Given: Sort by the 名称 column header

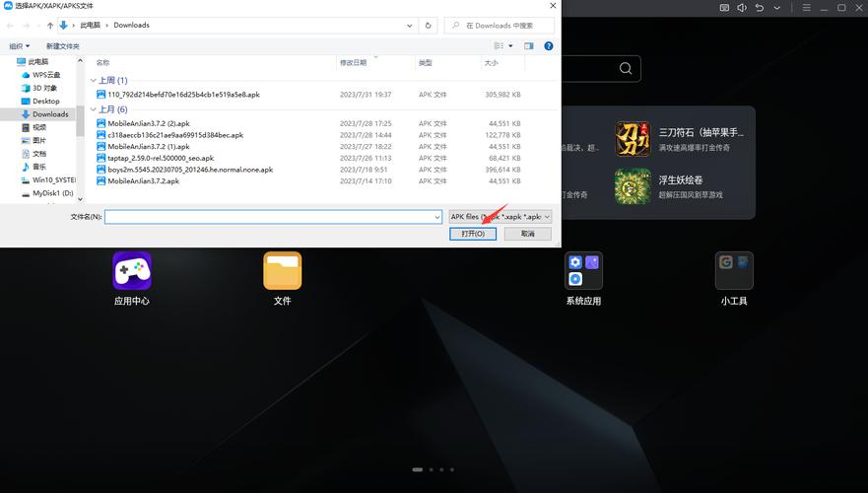Looking at the screenshot, I should [x=103, y=62].
